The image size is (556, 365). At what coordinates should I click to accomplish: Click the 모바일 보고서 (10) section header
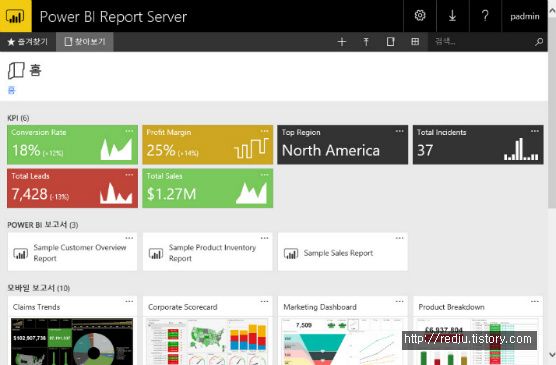tap(39, 288)
